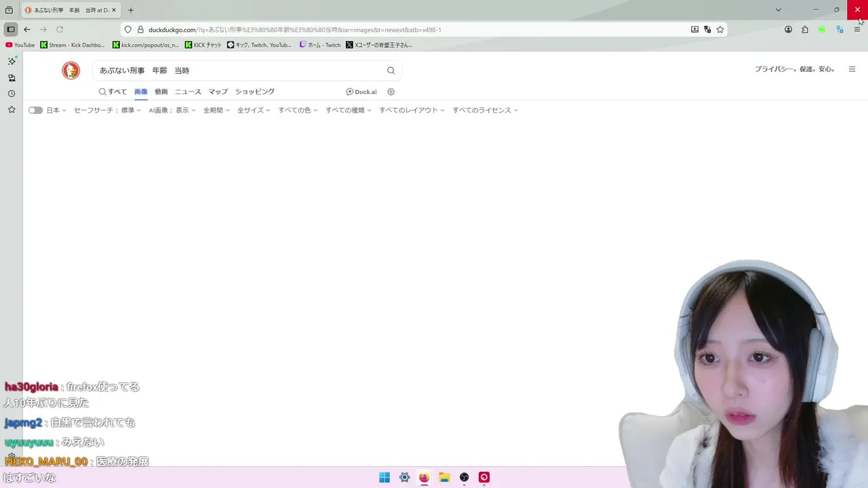
Task: Open DuckDuckGo search settings gear
Action: 391,91
